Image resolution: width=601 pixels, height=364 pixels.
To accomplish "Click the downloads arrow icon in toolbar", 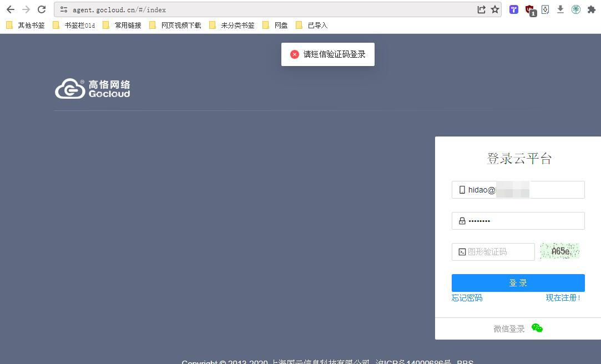I will click(560, 9).
